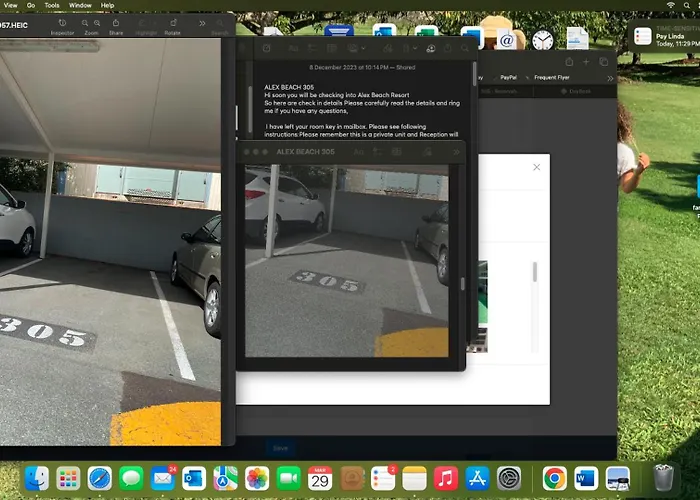
Task: Open the PayPal bookmark
Action: click(x=509, y=77)
